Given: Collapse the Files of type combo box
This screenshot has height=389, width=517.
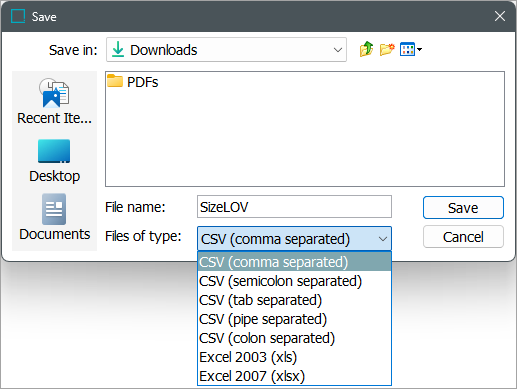Looking at the screenshot, I should [x=294, y=239].
